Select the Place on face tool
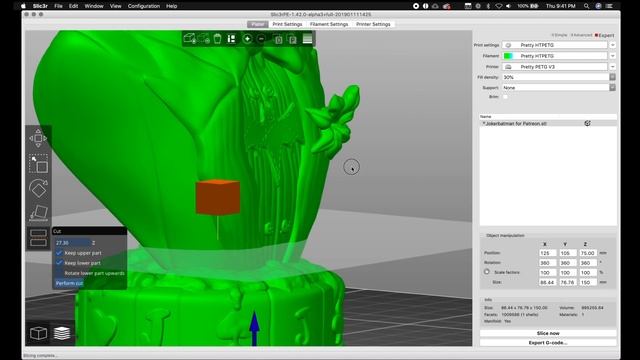The image size is (640, 360). 38,213
